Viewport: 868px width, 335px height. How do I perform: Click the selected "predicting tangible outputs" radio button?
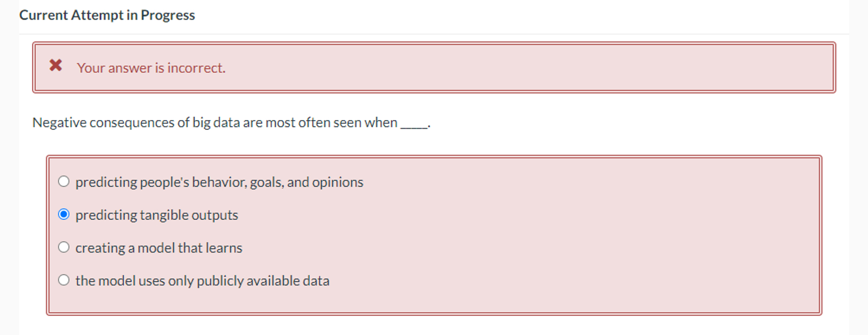[64, 214]
